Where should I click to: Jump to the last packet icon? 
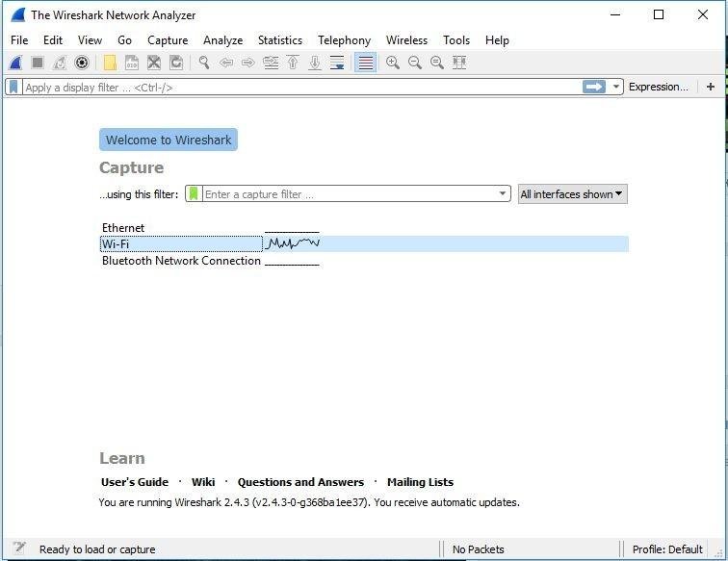(x=315, y=63)
